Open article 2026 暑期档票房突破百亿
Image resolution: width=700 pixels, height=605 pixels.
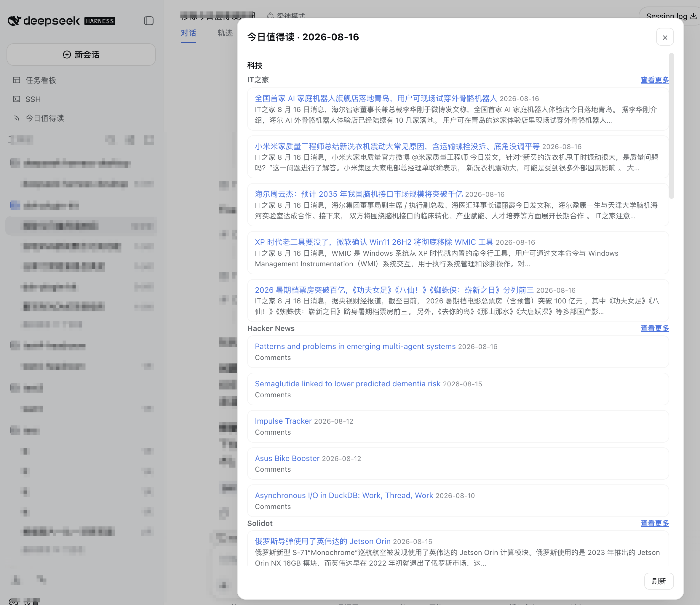394,290
